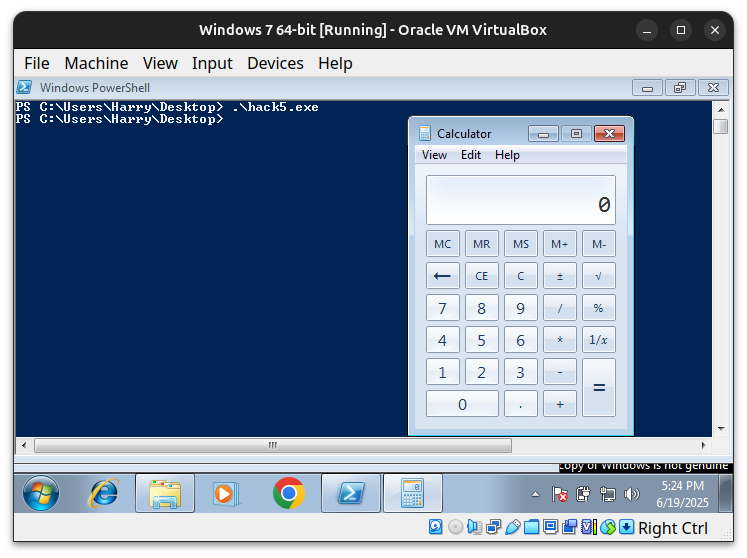Click the recording status icon
Image resolution: width=747 pixels, height=558 pixels.
(x=569, y=527)
